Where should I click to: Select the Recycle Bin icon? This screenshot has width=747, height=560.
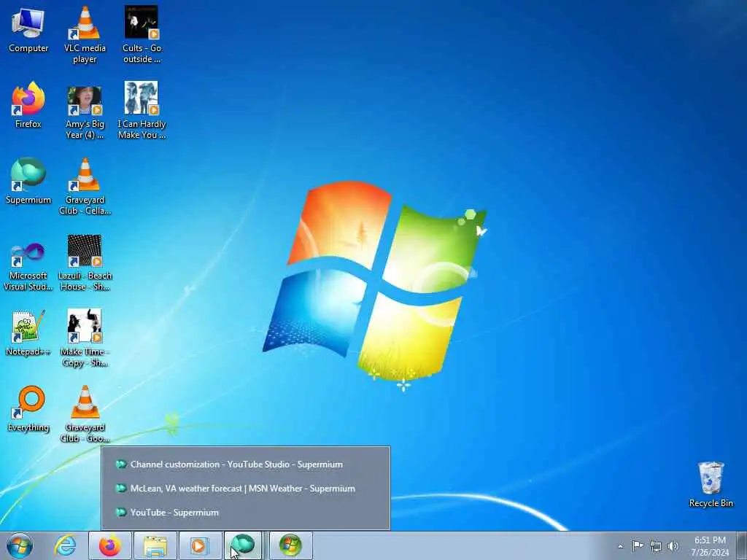click(x=711, y=484)
